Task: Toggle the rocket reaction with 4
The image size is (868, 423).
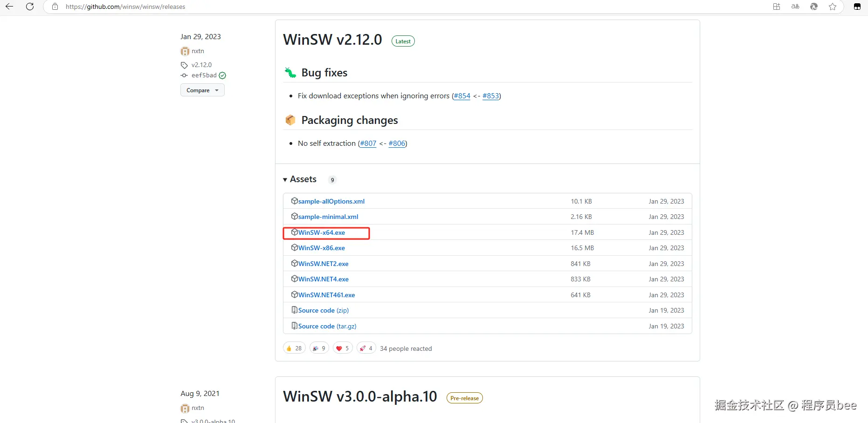Action: 366,348
